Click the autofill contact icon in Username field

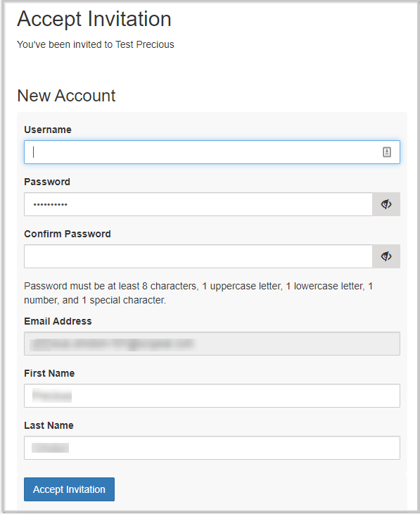387,152
